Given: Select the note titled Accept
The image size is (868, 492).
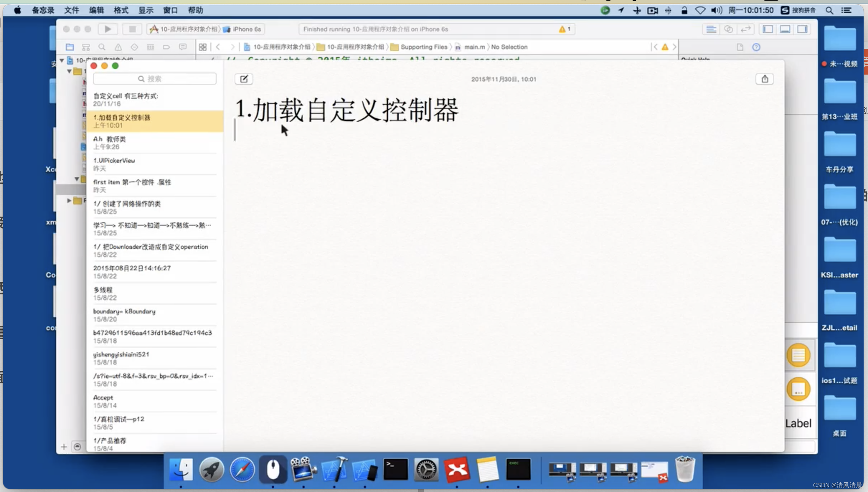Looking at the screenshot, I should tap(155, 401).
